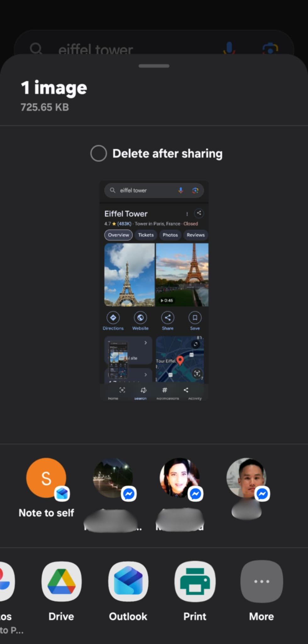The width and height of the screenshot is (308, 644).
Task: Tap the '725.65 KB' file size text
Action: (x=45, y=107)
